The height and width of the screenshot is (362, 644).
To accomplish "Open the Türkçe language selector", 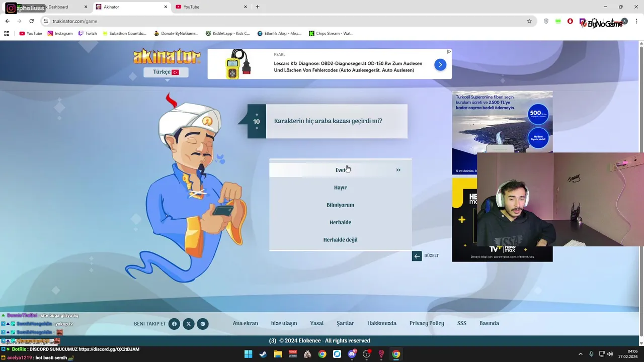I will [x=166, y=72].
